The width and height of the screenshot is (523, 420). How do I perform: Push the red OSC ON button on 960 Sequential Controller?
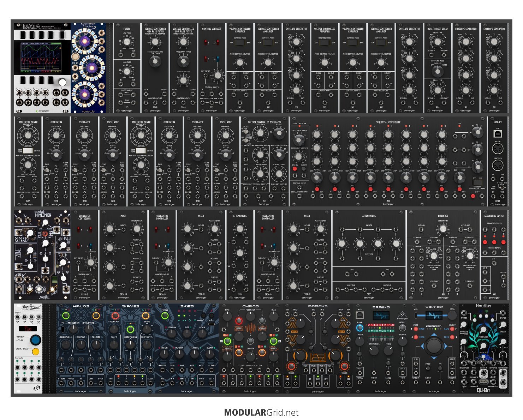point(295,169)
